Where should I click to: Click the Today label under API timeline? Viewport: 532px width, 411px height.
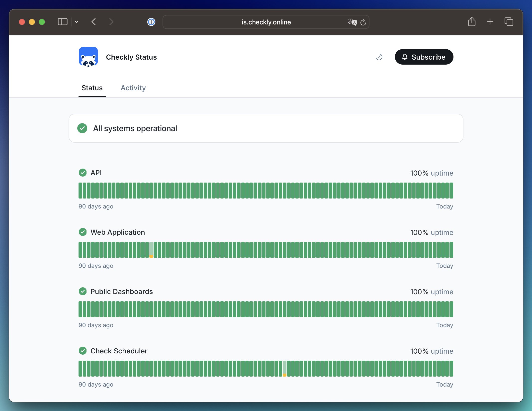444,206
